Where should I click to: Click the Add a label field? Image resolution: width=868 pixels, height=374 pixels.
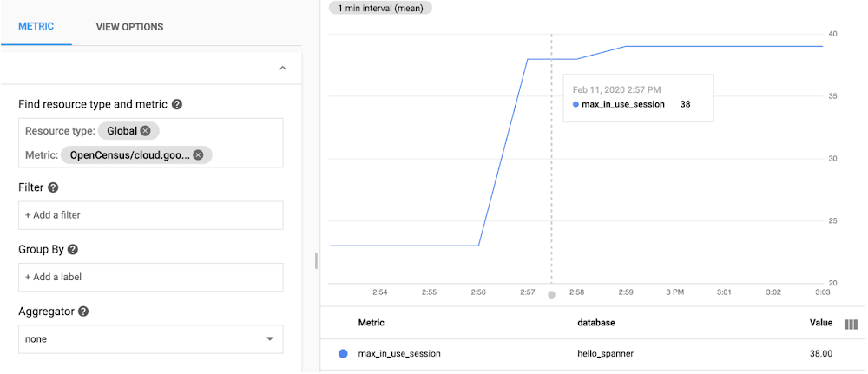point(150,277)
